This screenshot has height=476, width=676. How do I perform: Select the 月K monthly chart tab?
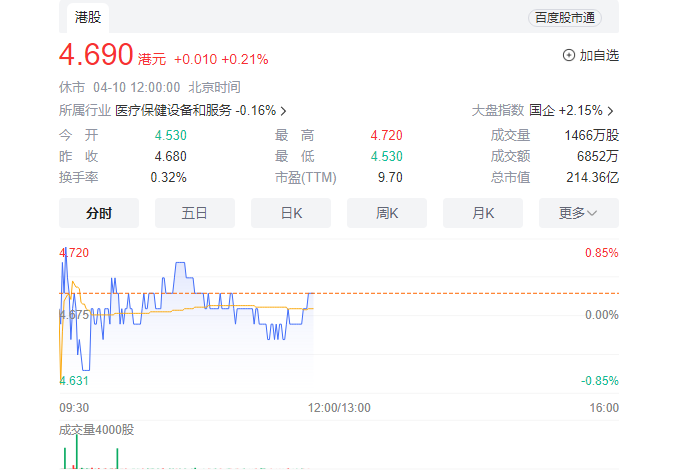click(483, 213)
